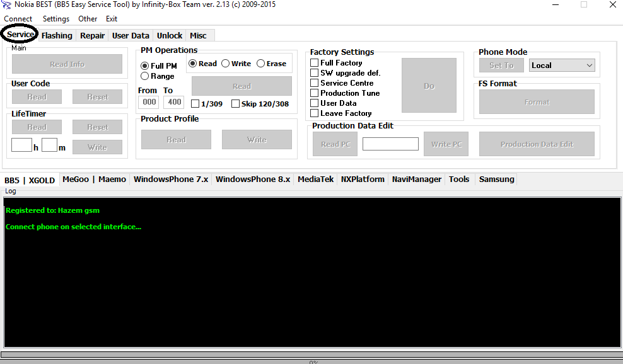Focus the Production Data text field
Image resolution: width=623 pixels, height=364 pixels.
[390, 144]
